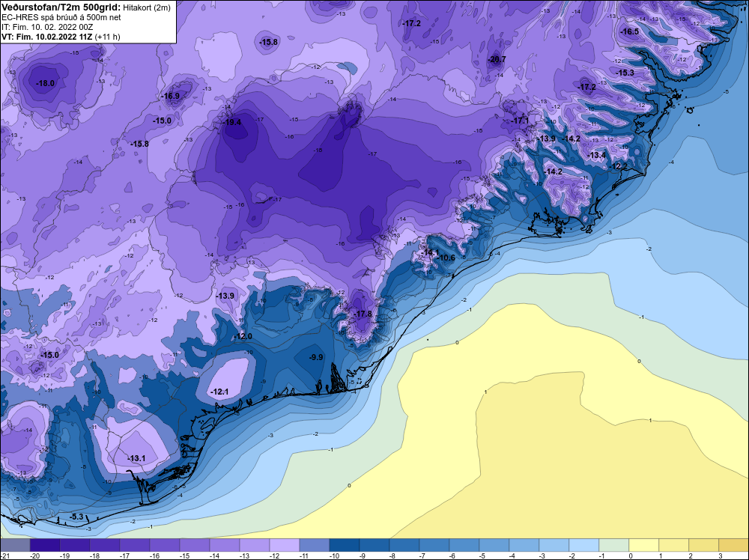The height and width of the screenshot is (560, 749).
Task: Click the -18.0 temperature label
Action: 46,84
